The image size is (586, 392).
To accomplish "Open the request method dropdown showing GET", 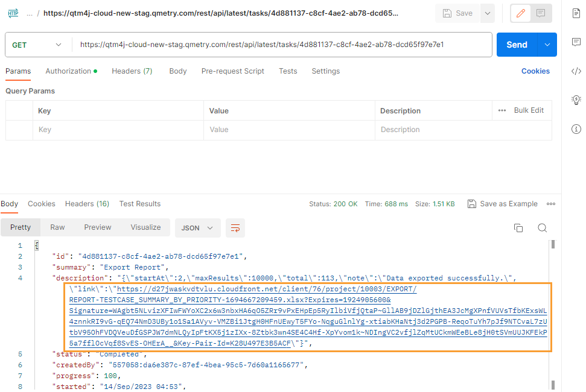I will (37, 44).
